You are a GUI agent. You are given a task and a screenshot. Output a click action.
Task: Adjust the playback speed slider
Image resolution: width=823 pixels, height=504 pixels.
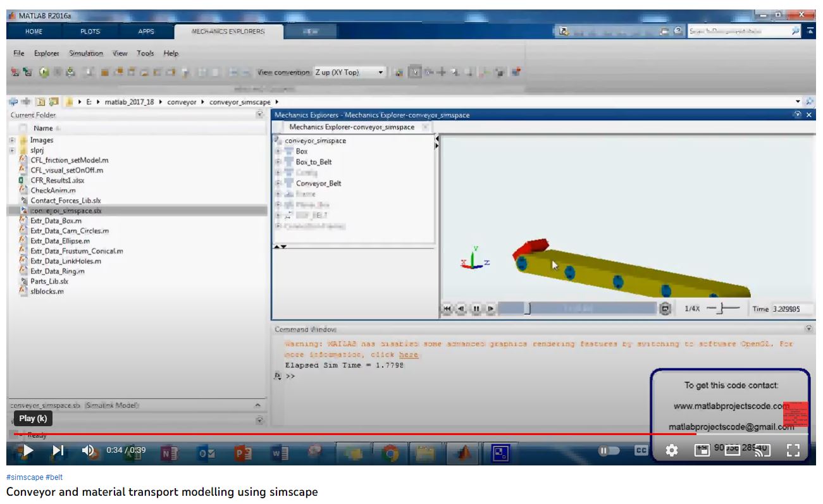(x=722, y=309)
